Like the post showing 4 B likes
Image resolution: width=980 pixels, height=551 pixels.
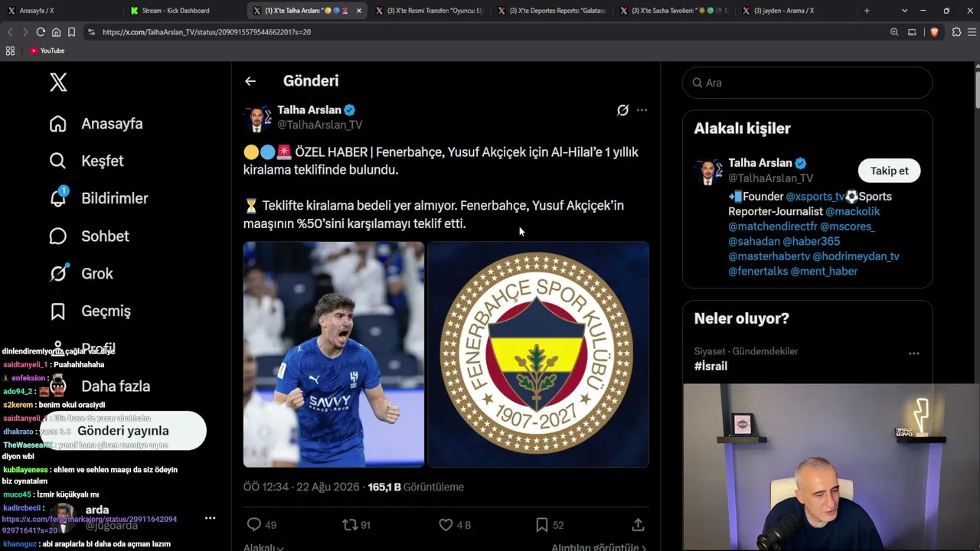(x=454, y=525)
